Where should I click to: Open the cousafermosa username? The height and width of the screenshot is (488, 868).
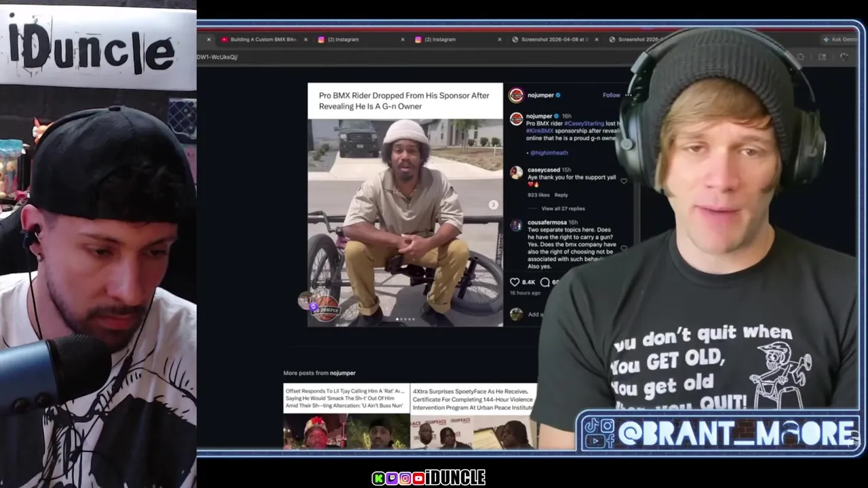[547, 222]
